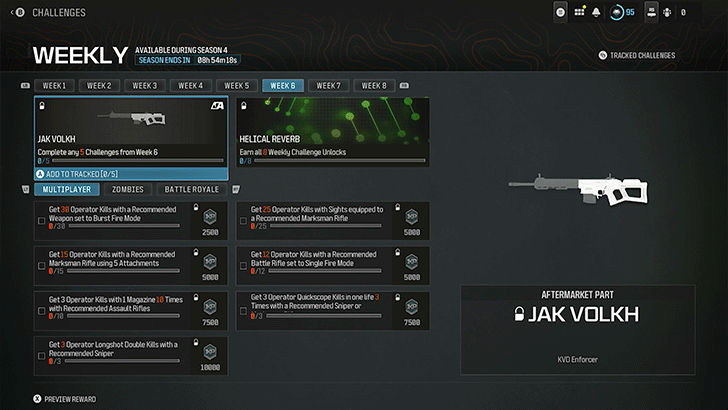
Task: View player level 95 rank icon
Action: click(622, 13)
